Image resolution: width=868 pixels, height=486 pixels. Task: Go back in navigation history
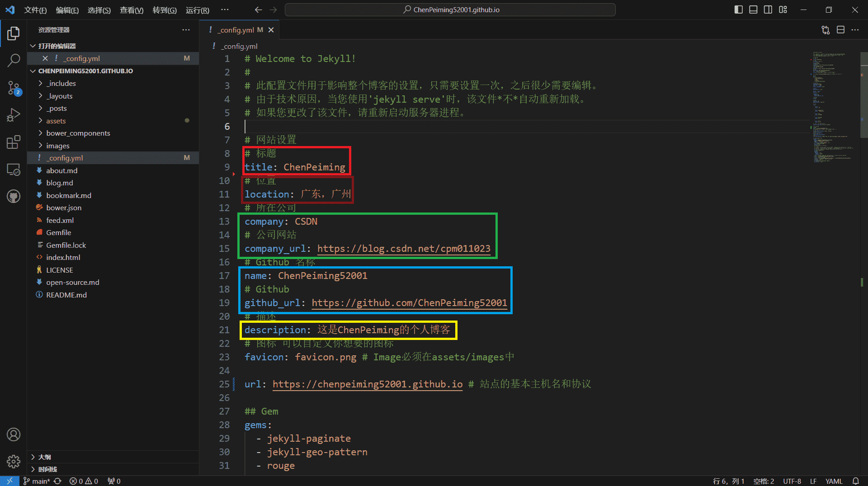point(258,9)
